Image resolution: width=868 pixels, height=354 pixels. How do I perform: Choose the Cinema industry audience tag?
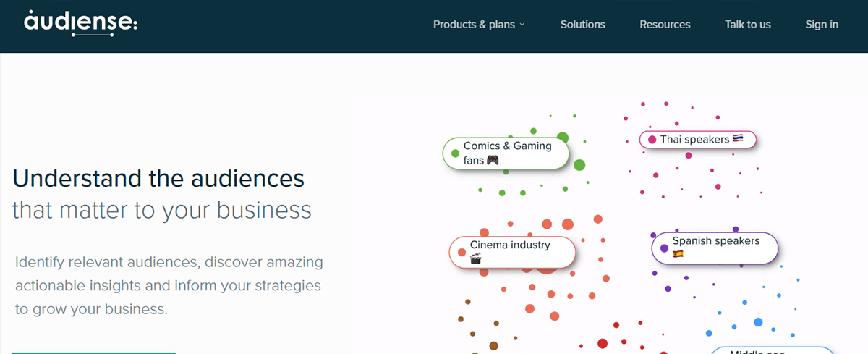(x=512, y=252)
